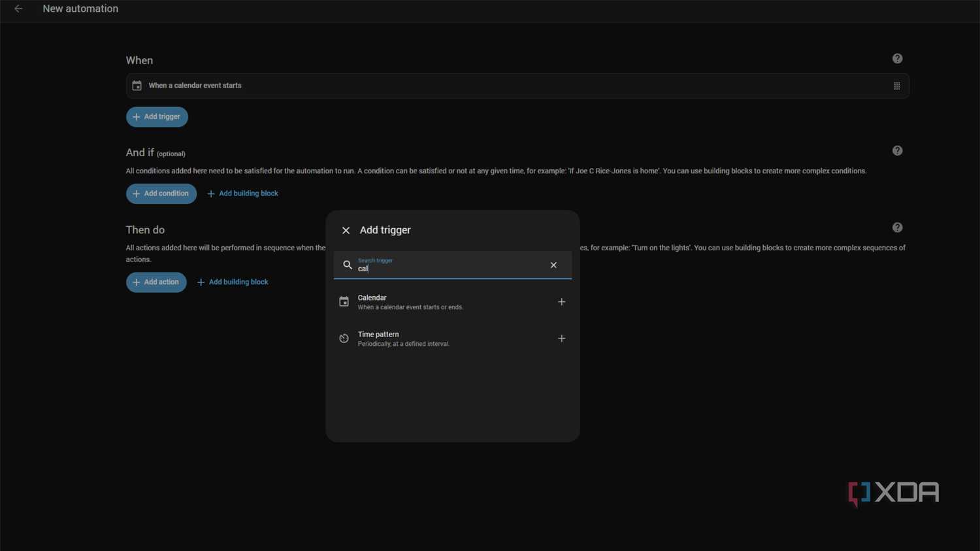The image size is (980, 551).
Task: Add the Calendar trigger using its plus icon
Action: point(561,302)
